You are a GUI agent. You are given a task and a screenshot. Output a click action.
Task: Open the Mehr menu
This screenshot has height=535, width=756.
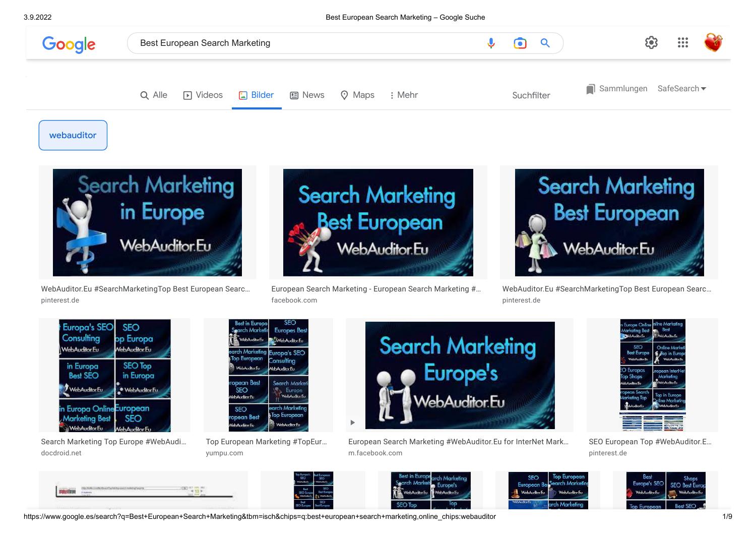pos(403,95)
